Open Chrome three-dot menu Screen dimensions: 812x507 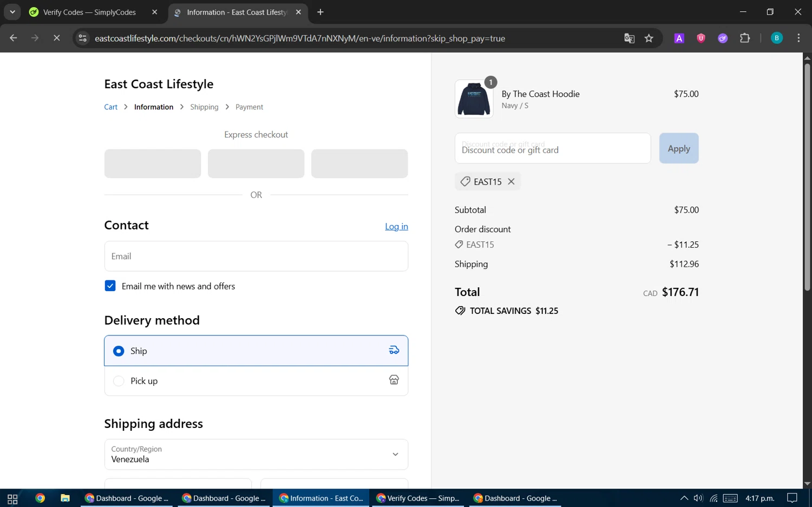[x=798, y=38]
